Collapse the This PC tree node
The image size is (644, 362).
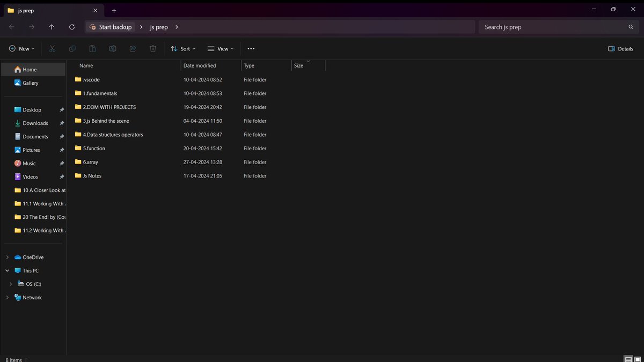point(8,271)
